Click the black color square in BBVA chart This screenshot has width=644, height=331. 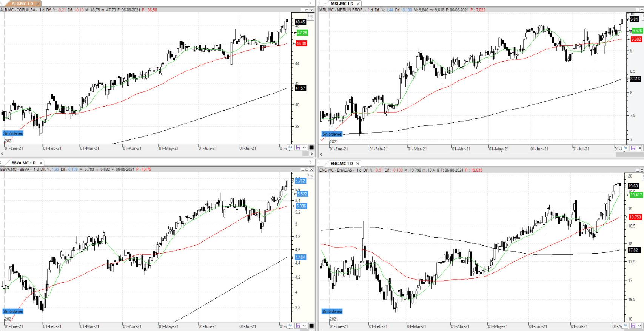click(x=311, y=325)
